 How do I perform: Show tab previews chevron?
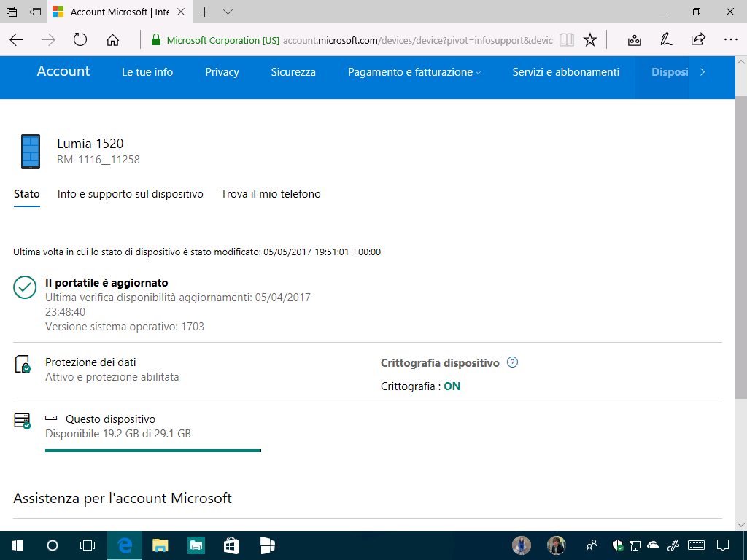click(228, 12)
